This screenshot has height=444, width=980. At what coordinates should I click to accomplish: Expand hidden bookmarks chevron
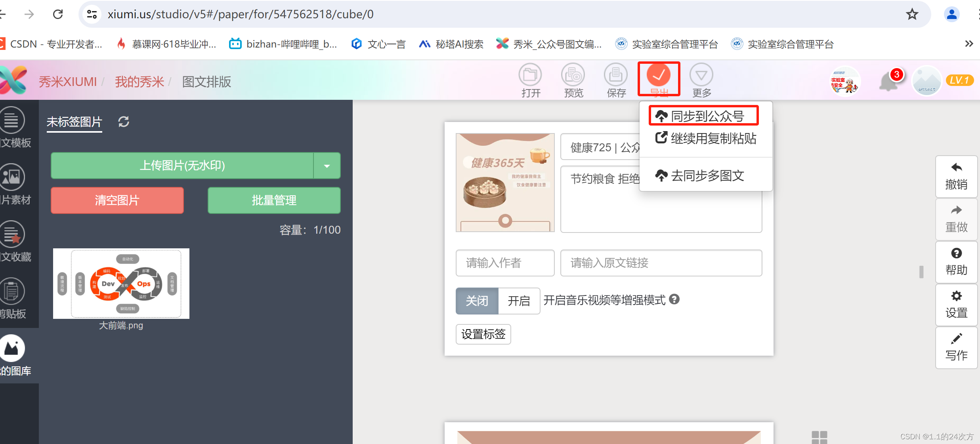pyautogui.click(x=969, y=44)
